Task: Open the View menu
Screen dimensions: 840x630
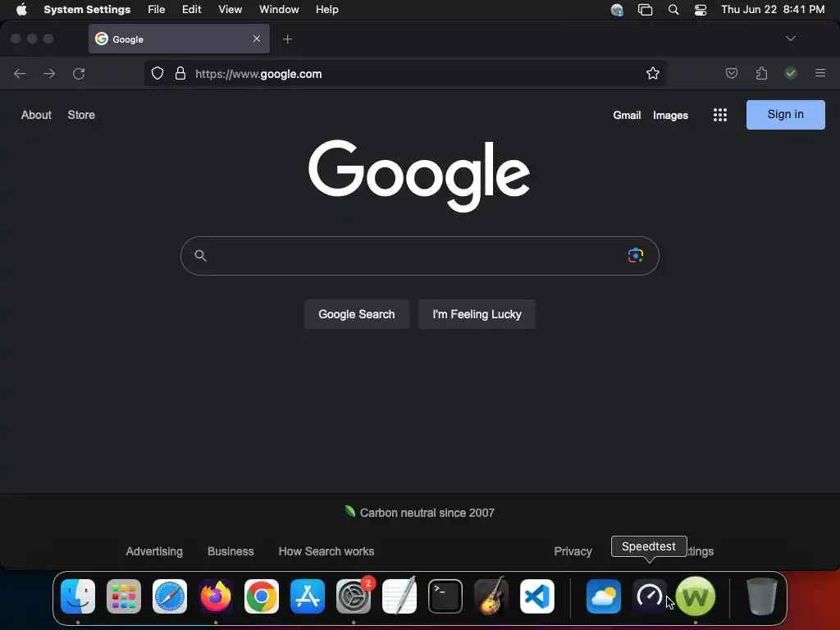Action: (231, 10)
